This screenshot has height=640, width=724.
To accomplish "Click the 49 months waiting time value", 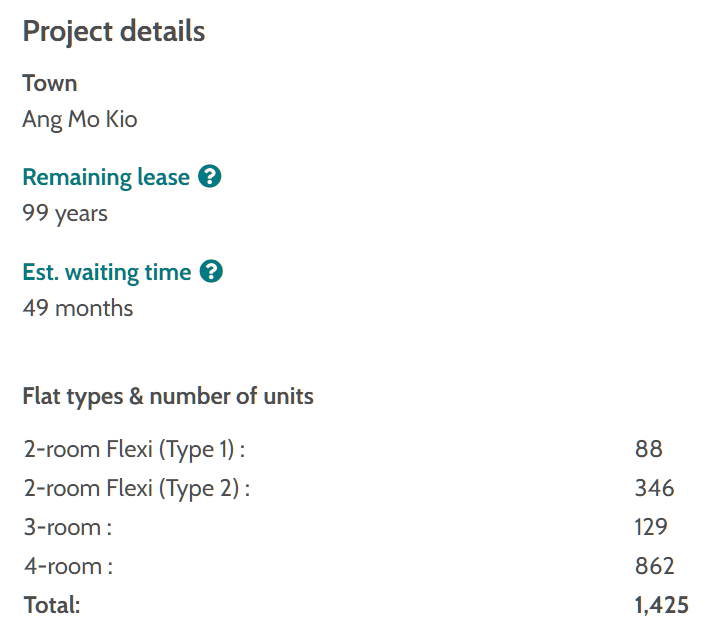I will coord(78,308).
